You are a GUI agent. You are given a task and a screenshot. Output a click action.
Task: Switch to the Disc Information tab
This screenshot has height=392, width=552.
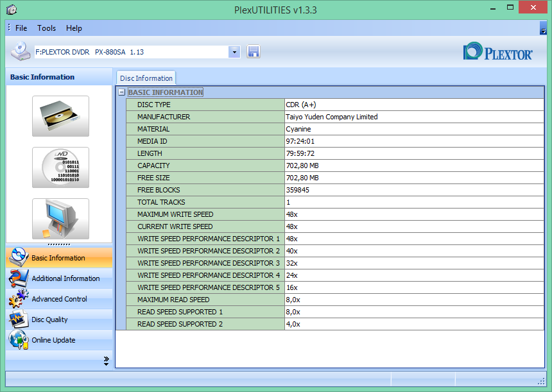point(146,78)
